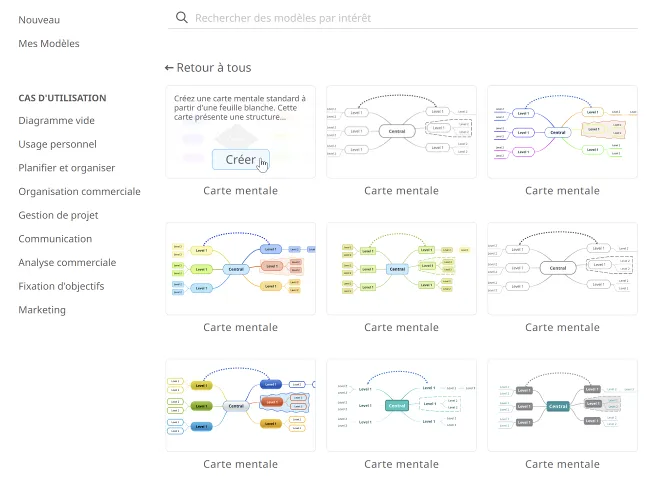The height and width of the screenshot is (477, 650).
Task: Select the Diagramme vide category
Action: point(56,120)
